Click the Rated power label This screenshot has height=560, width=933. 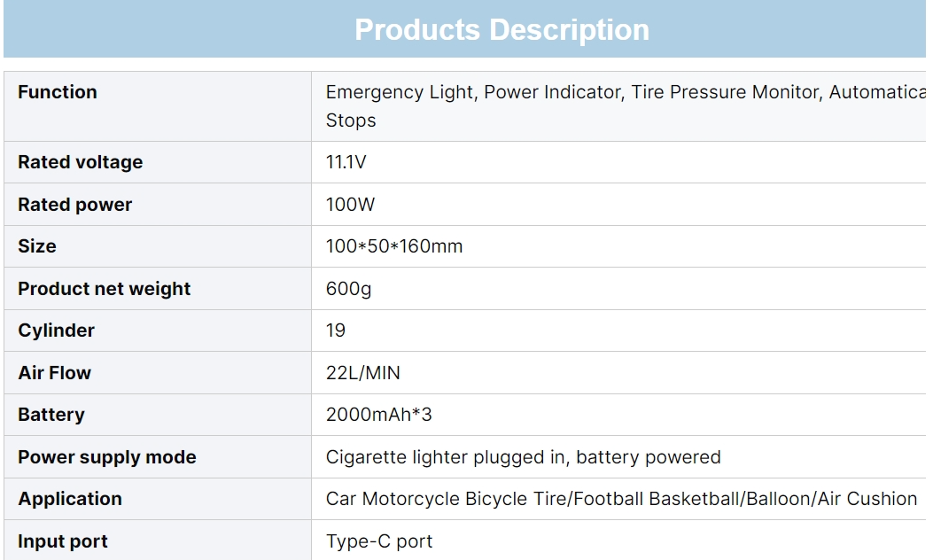coord(74,205)
